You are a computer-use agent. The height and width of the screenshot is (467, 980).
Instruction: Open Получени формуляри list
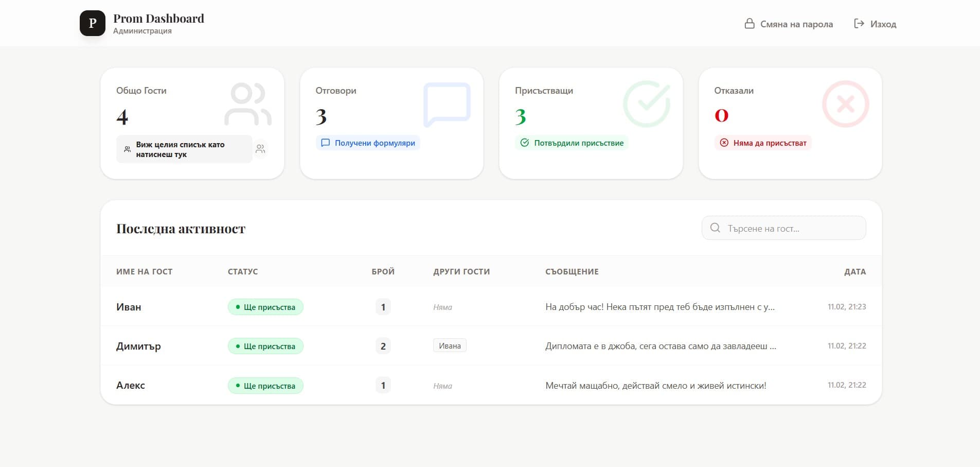[x=367, y=143]
